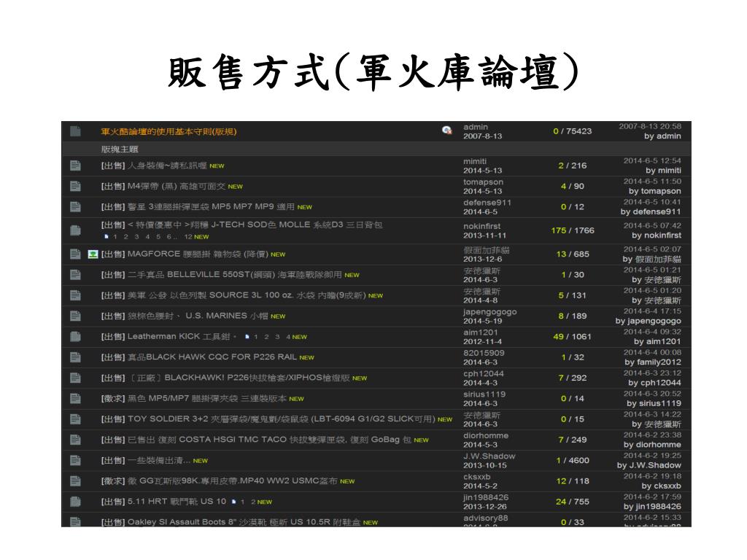This screenshot has height=560, width=747.
Task: Click the 版塊主題 section header
Action: point(120,149)
